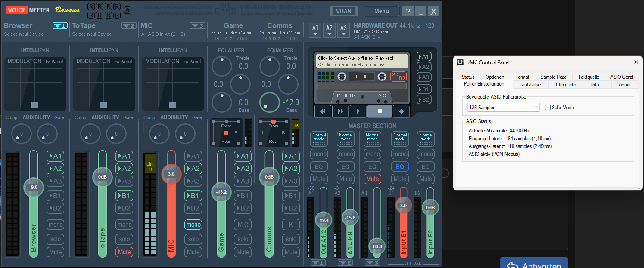Enable Safe Mode checkbox
The image size is (644, 268).
tap(548, 108)
